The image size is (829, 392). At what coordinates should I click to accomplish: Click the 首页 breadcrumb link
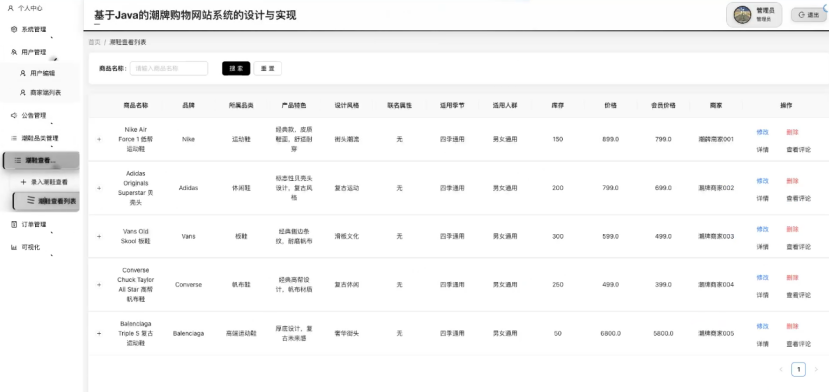pos(94,42)
